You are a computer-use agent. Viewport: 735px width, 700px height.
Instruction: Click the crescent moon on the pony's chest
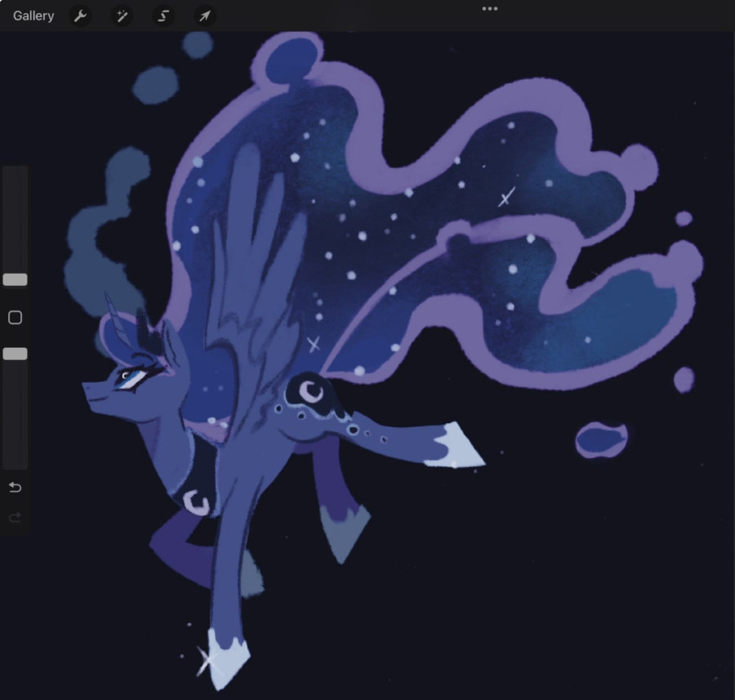click(x=197, y=503)
